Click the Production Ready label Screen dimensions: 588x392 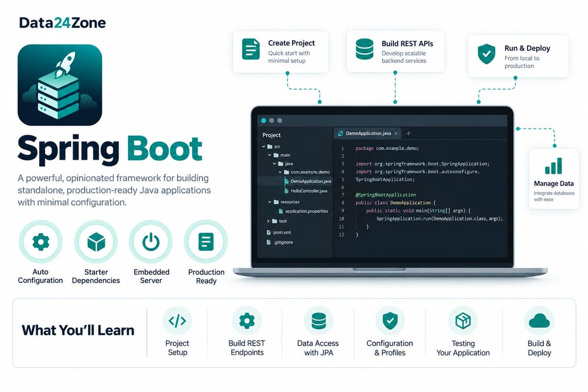(206, 276)
